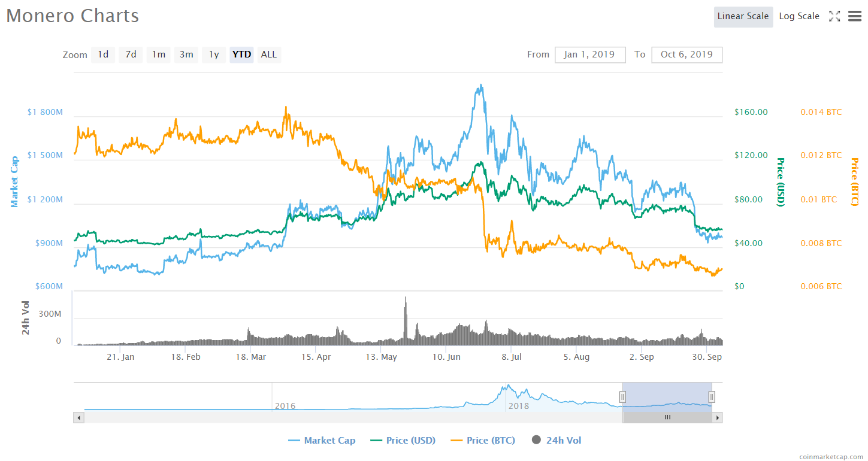The height and width of the screenshot is (461, 868).
Task: Set zoom range to 1y
Action: [x=214, y=54]
